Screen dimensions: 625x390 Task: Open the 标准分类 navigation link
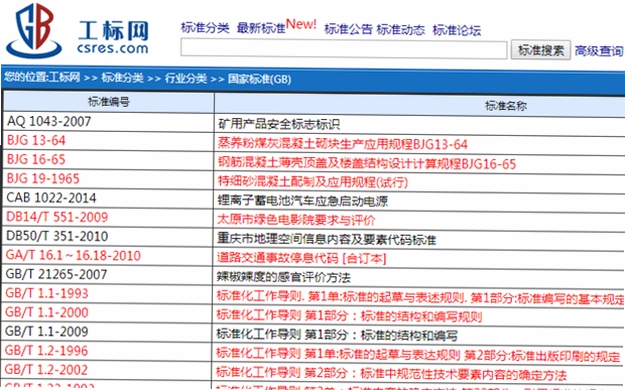pos(205,28)
